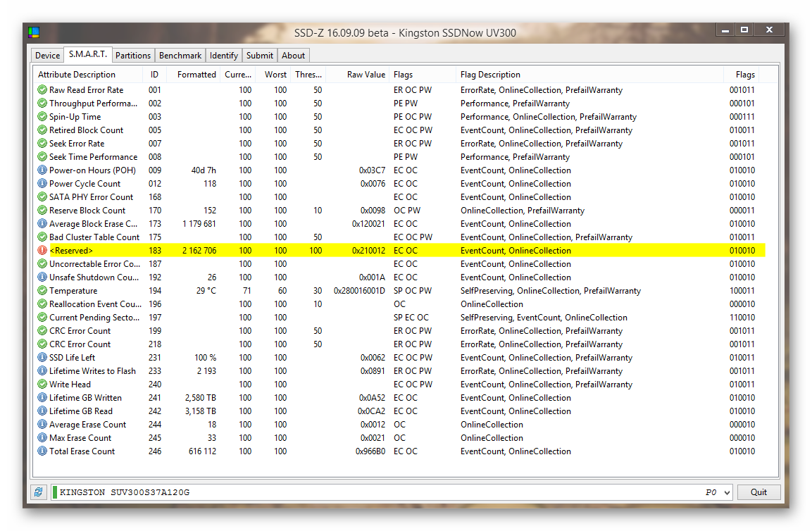Click the info icon for Lifetime GB Written

(42, 398)
